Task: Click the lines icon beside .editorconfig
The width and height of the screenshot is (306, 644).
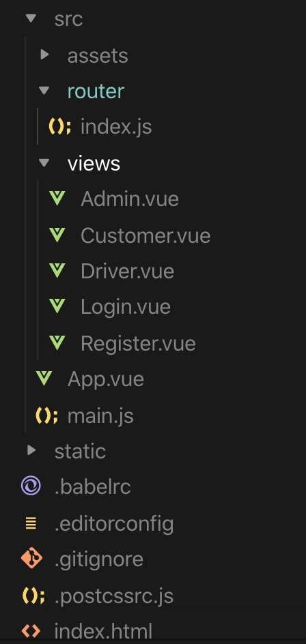Action: (31, 523)
